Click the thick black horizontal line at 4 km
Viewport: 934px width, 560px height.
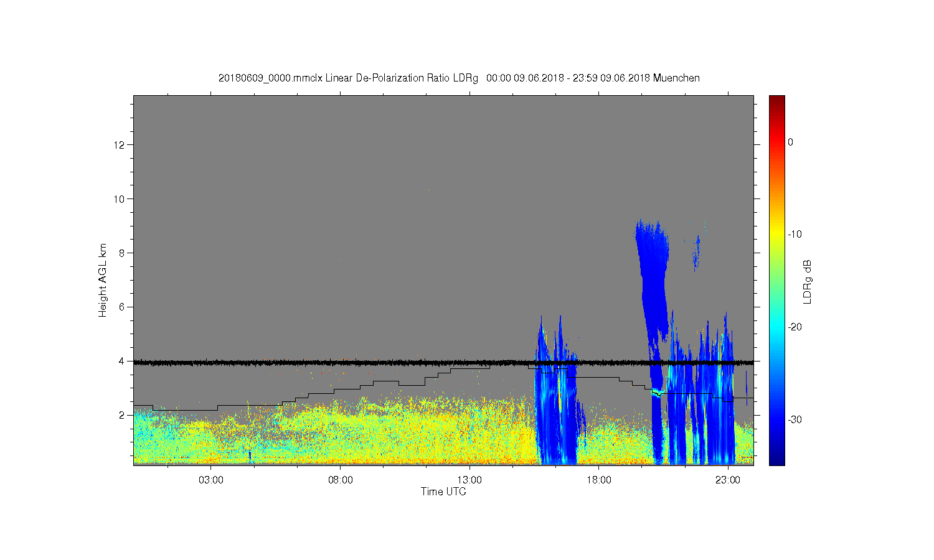pos(443,362)
